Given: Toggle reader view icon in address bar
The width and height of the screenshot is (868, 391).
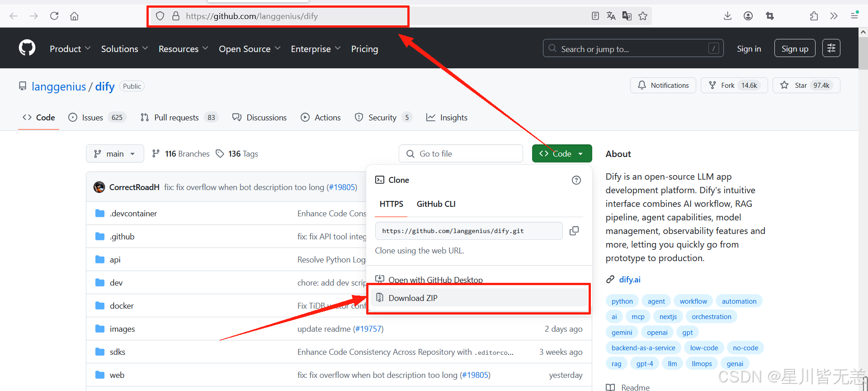Looking at the screenshot, I should click(x=595, y=16).
